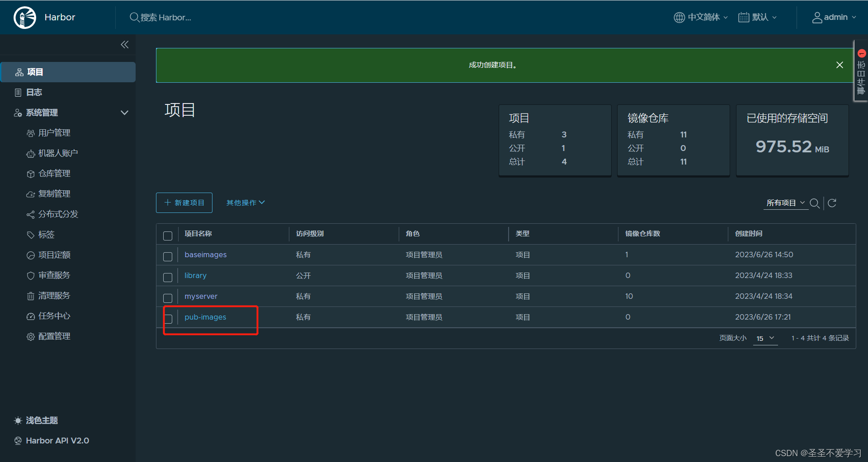868x462 pixels.
Task: Sort by 创建时间 column header
Action: tap(749, 233)
